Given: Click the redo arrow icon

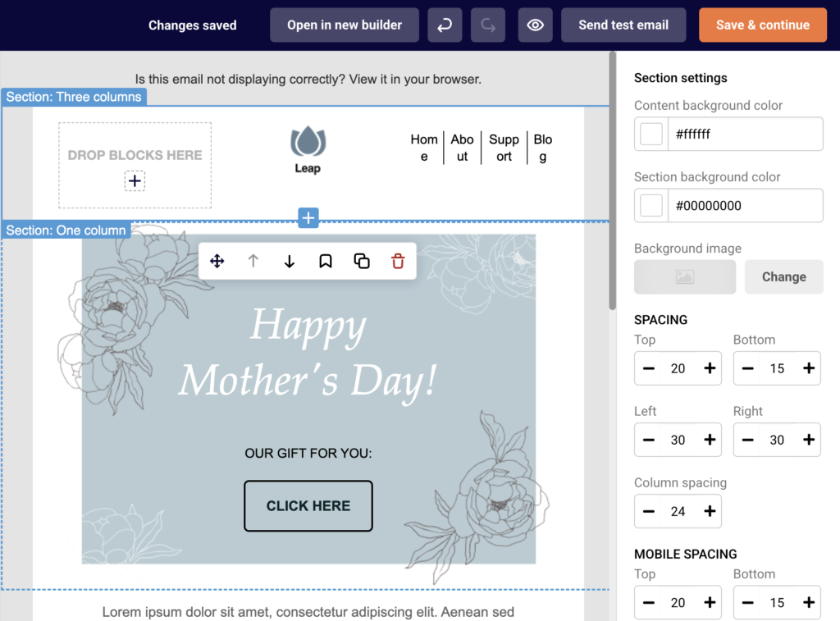Looking at the screenshot, I should (488, 25).
